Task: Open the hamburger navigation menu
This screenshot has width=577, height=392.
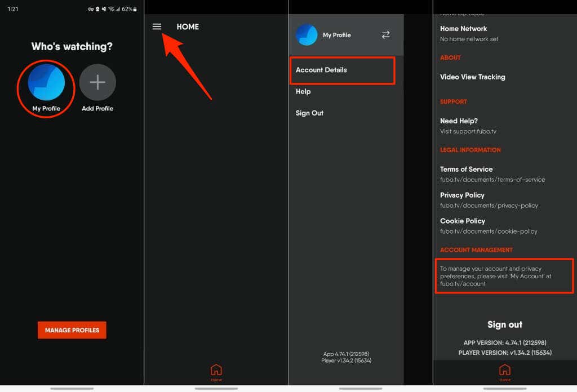Action: pyautogui.click(x=157, y=26)
